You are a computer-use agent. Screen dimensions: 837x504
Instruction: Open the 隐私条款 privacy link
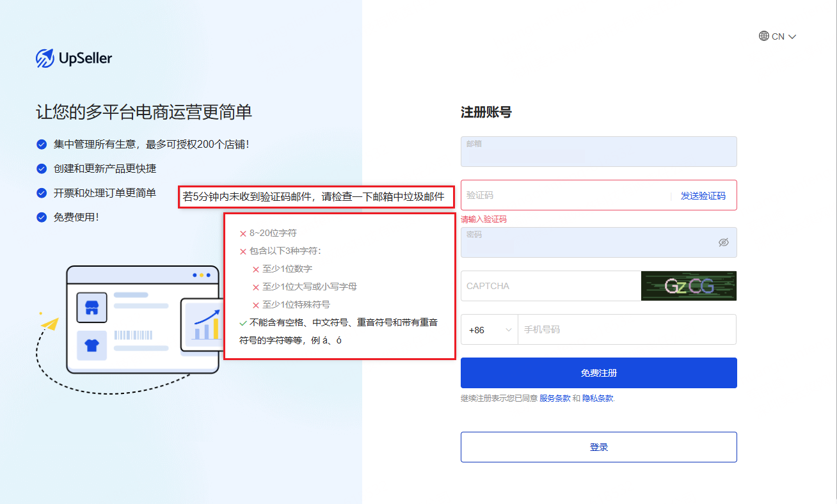tap(598, 398)
